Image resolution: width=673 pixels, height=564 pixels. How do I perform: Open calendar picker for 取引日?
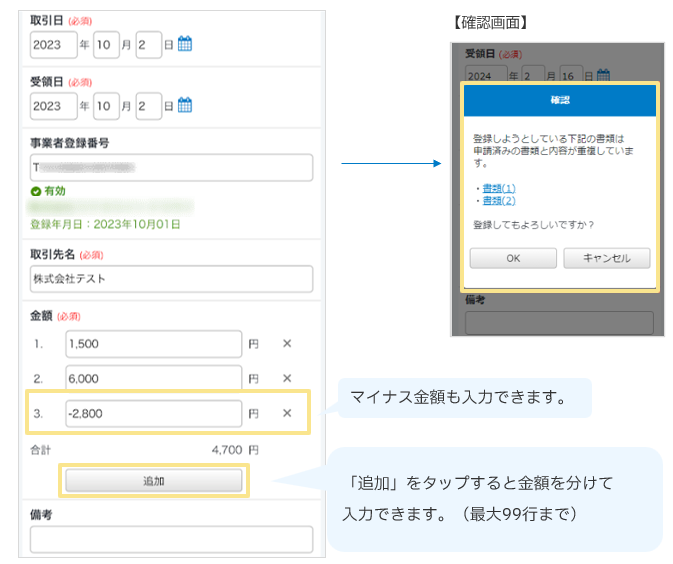point(185,44)
